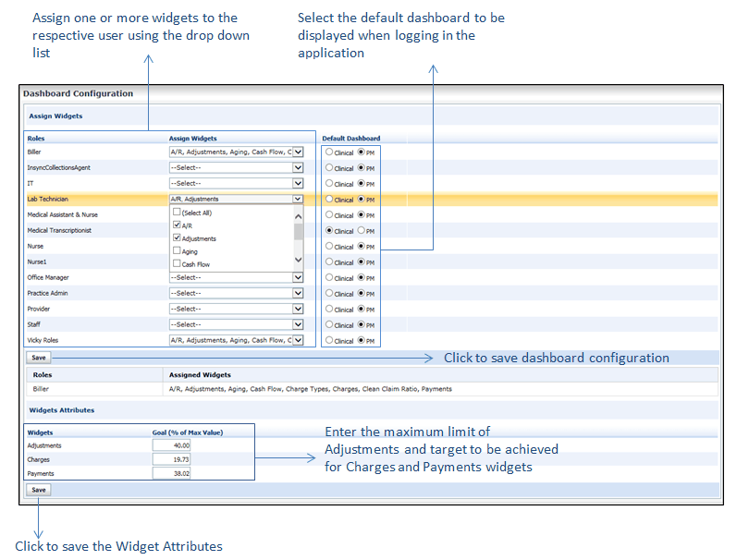The image size is (749, 560).
Task: Select Clinical for InsyncCollectionsAgent
Action: pos(329,167)
